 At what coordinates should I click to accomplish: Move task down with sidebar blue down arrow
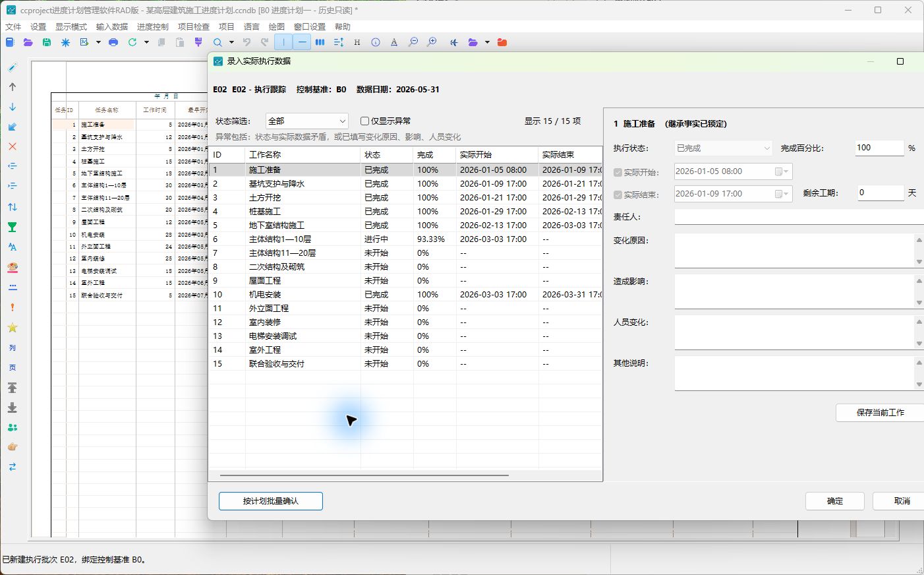click(x=13, y=107)
